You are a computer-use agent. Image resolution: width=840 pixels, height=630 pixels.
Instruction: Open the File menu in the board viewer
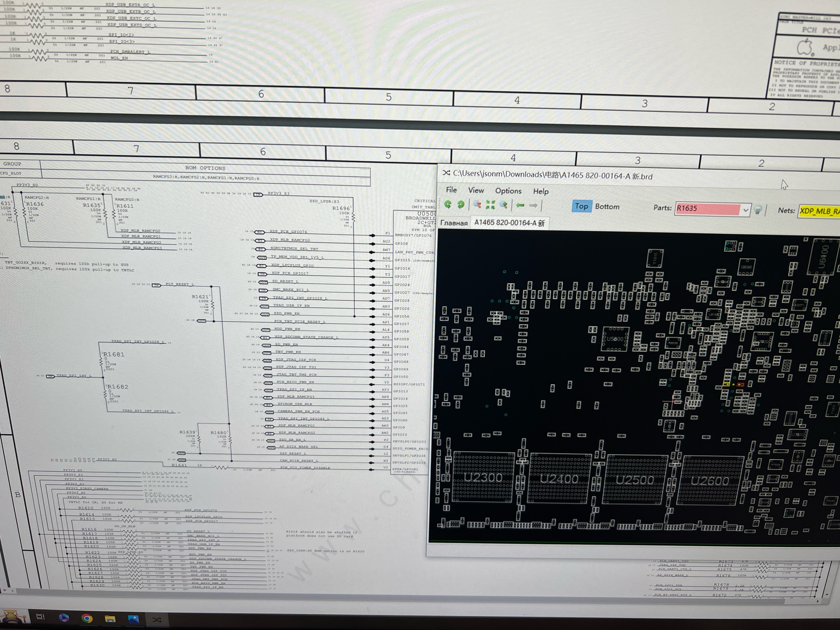[x=451, y=190]
